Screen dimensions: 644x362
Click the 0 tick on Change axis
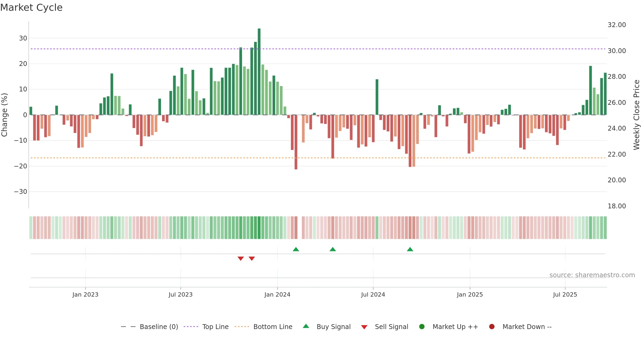point(25,115)
